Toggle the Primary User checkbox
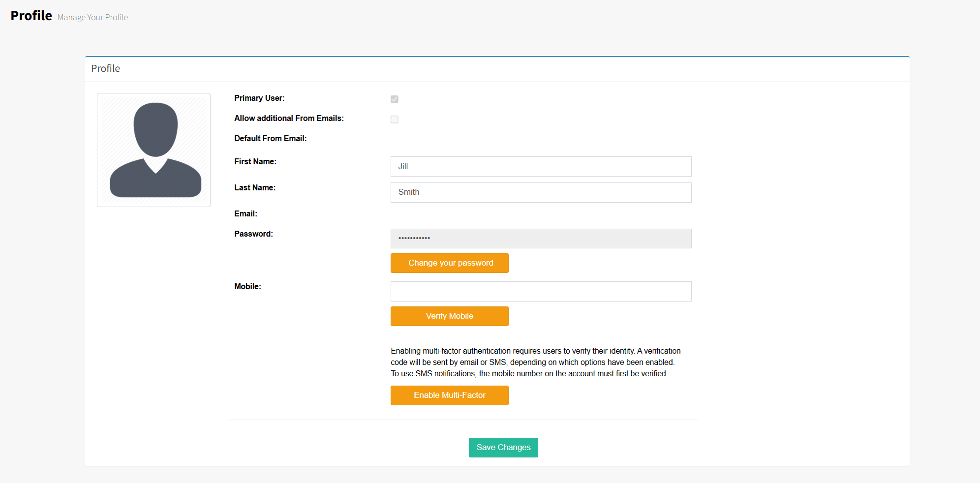The image size is (980, 483). pyautogui.click(x=395, y=99)
